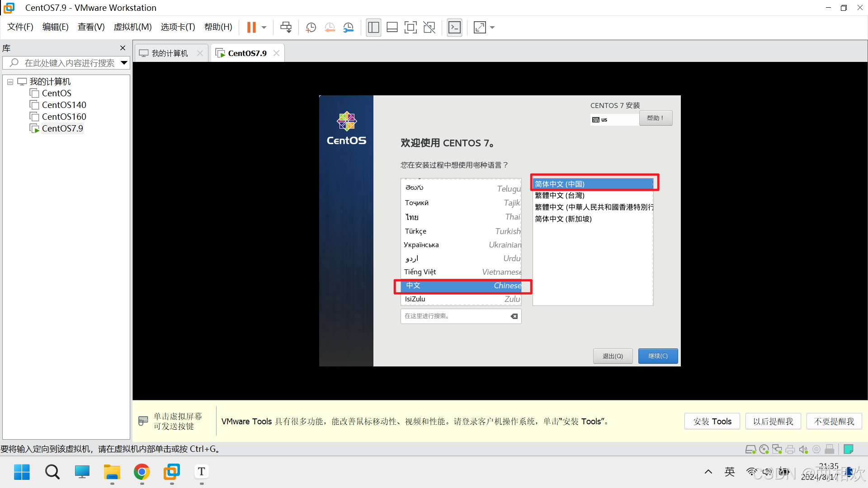868x488 pixels.
Task: Click send Ctrl+Alt+Del toolbar icon
Action: coord(286,28)
